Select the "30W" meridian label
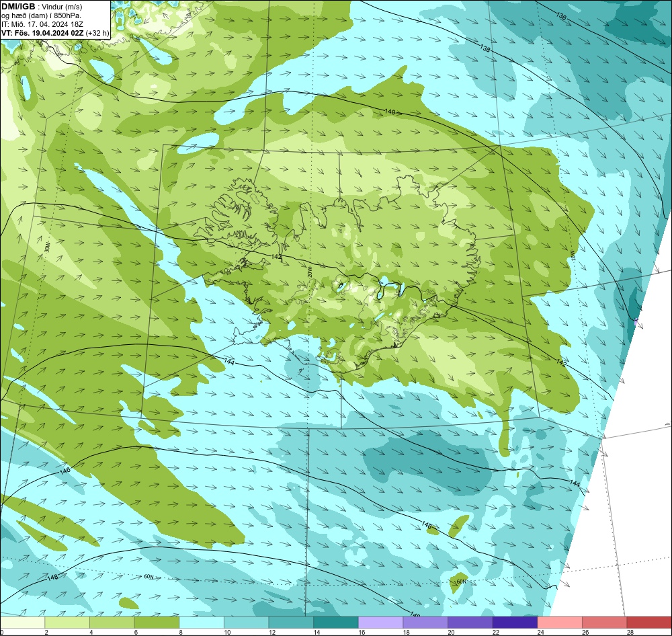The image size is (672, 636). pyautogui.click(x=47, y=247)
